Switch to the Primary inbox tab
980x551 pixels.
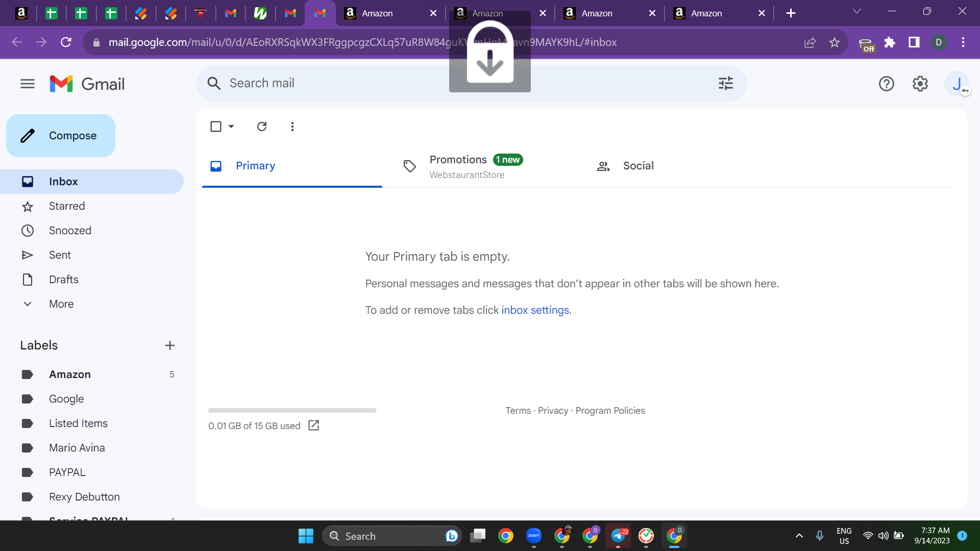point(292,166)
